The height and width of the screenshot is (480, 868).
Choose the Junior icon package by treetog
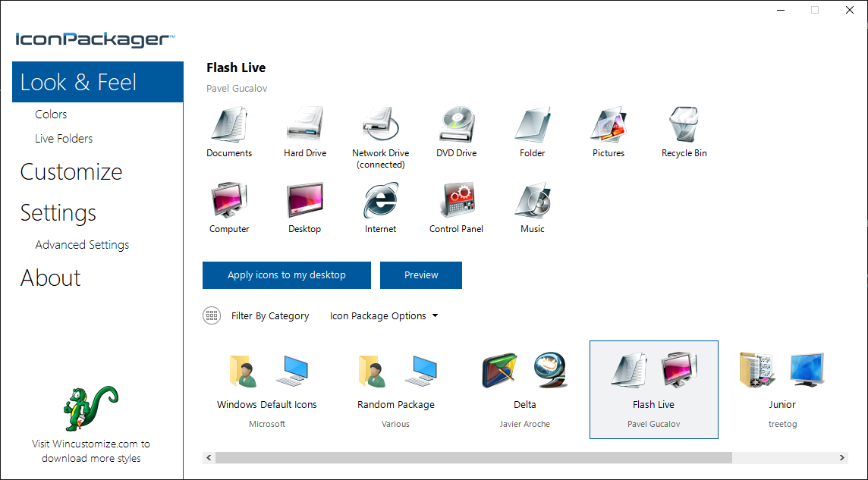point(782,389)
